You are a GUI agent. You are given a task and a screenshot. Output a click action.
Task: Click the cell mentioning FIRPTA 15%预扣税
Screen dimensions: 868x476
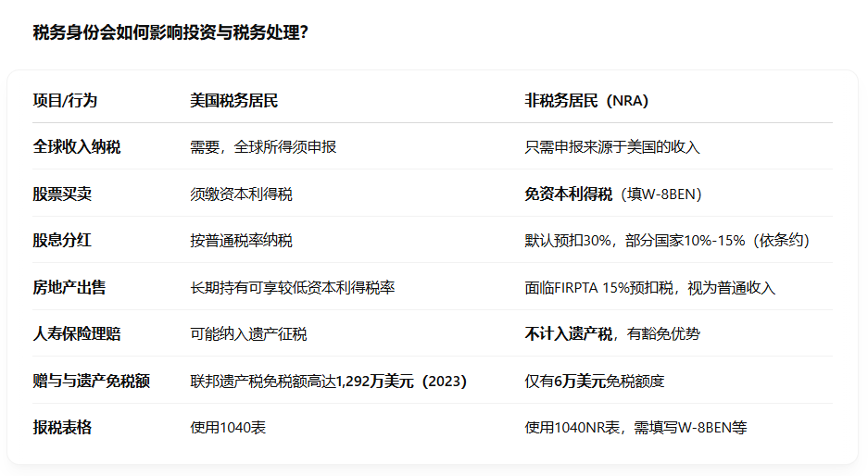[649, 288]
